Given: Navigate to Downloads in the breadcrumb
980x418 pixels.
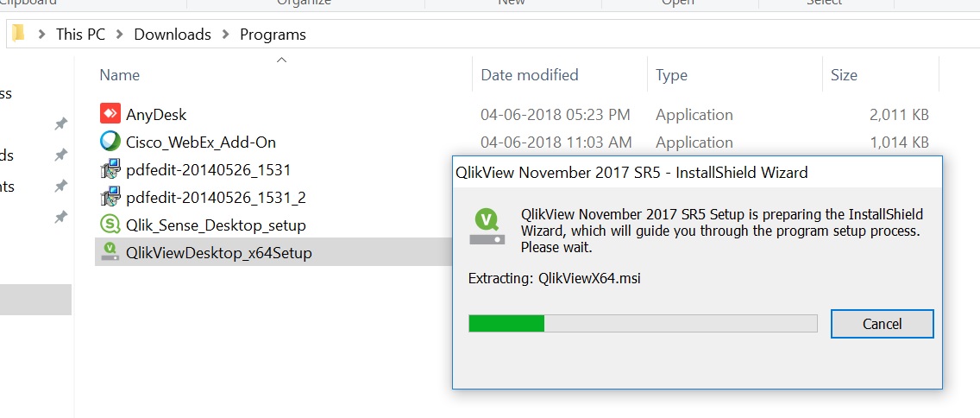Looking at the screenshot, I should 173,35.
